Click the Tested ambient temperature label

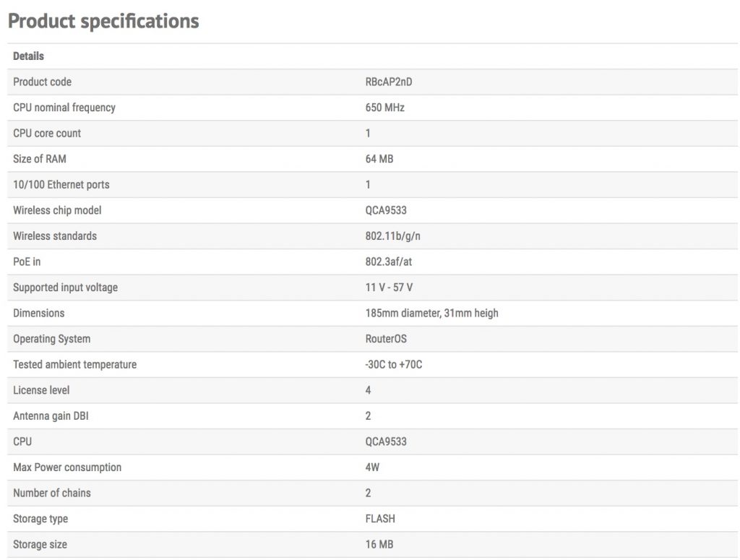tap(74, 364)
